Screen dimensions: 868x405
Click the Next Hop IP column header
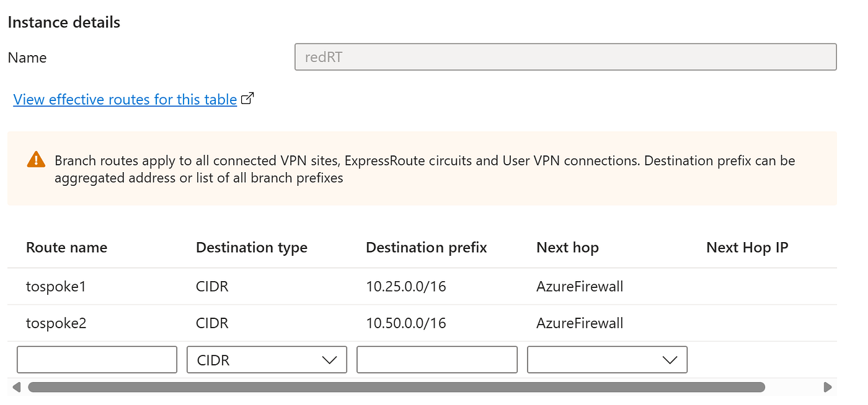click(747, 248)
